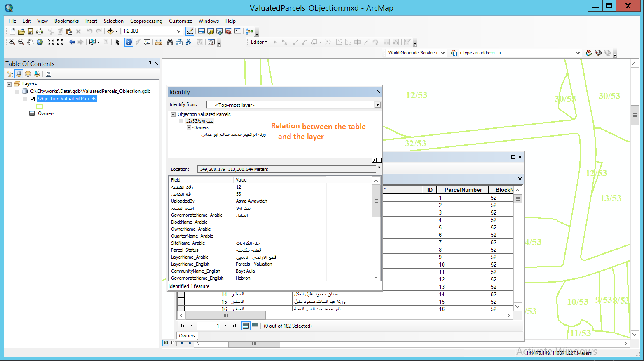Viewport: 644px width, 361px height.
Task: Switch map to Layout View
Action: pyautogui.click(x=173, y=342)
